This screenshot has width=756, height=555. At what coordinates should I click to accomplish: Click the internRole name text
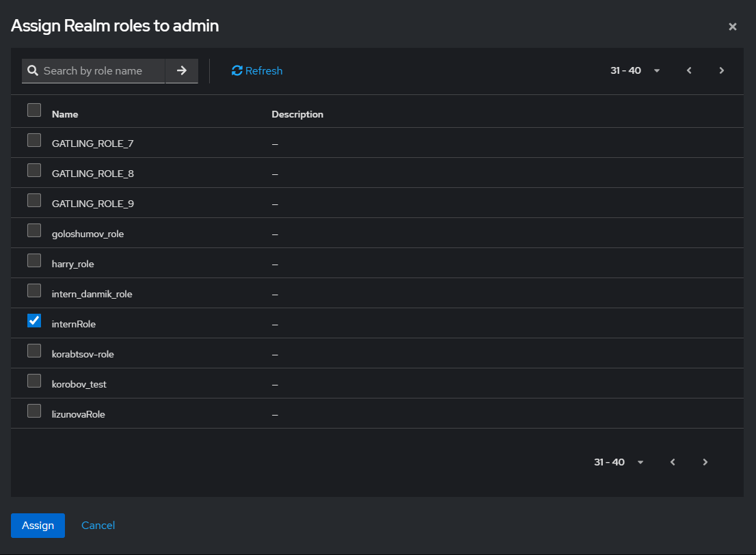[x=74, y=324]
